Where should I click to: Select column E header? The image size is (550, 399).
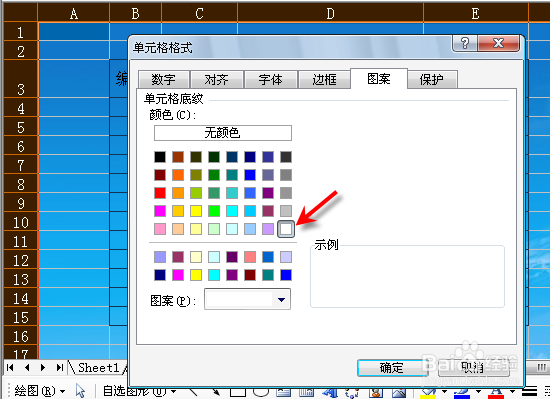click(x=476, y=13)
